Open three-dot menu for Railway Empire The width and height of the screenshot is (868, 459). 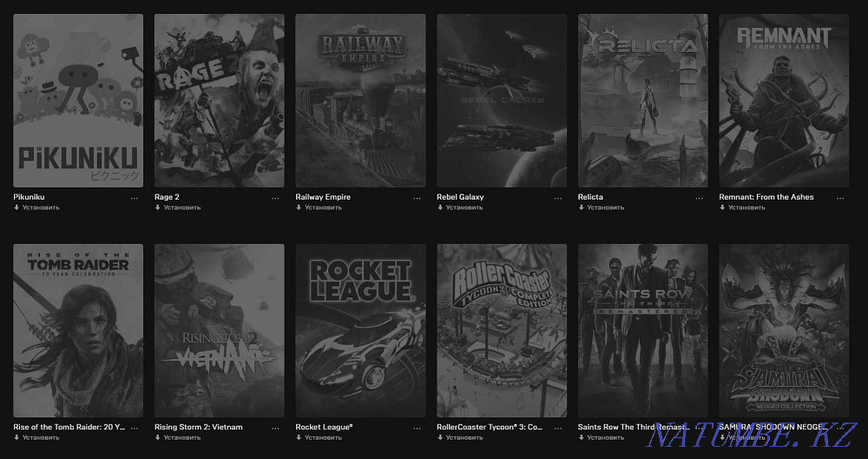click(417, 198)
